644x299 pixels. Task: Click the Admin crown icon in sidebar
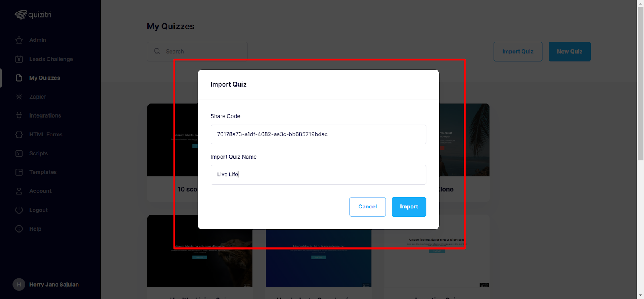point(19,40)
